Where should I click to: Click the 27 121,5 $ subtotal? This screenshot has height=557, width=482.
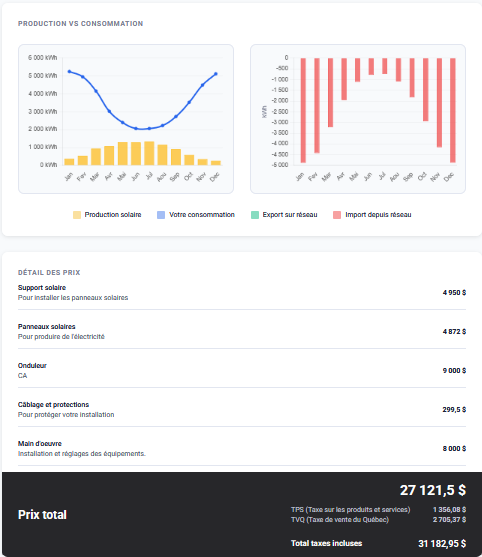433,490
